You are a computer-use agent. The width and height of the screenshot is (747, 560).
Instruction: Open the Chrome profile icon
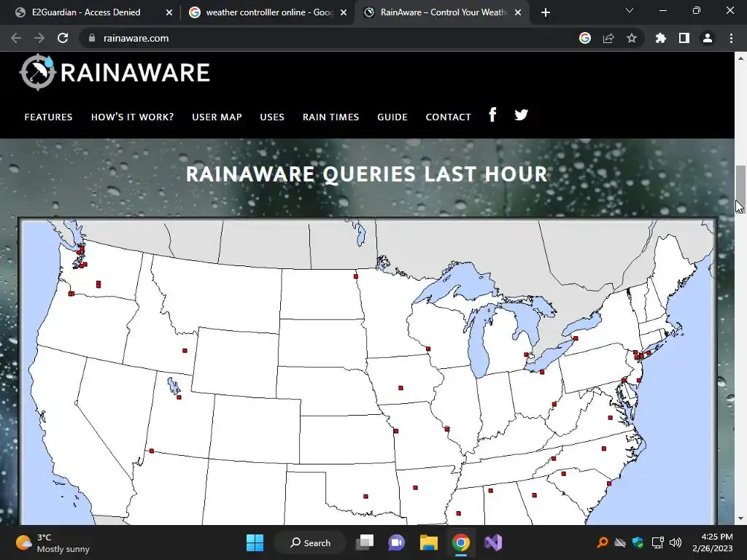point(708,38)
